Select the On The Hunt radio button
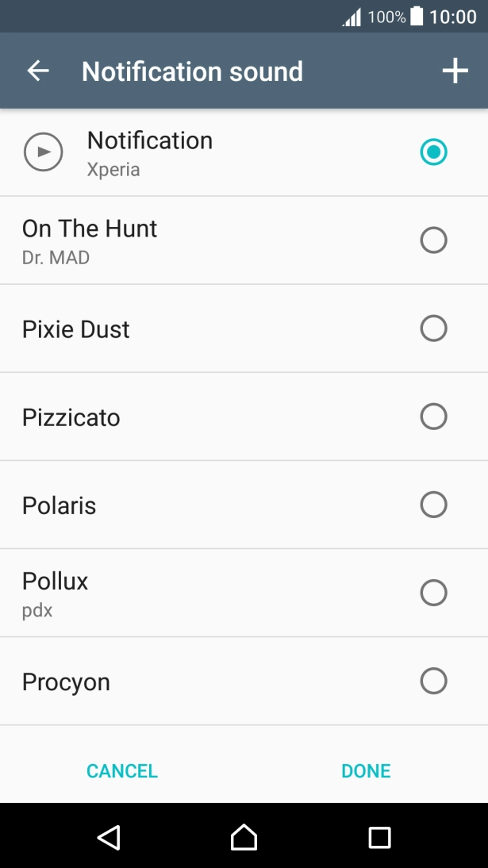Viewport: 488px width, 868px height. pos(433,240)
